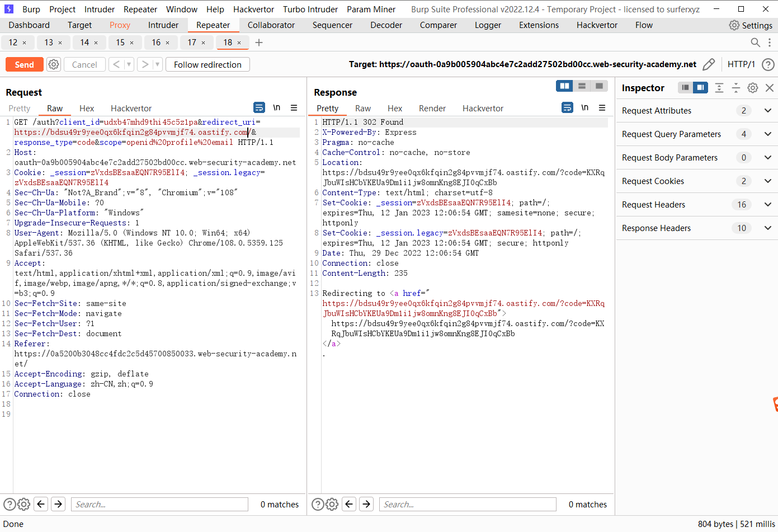Edit target with pencil icon

[x=709, y=64]
